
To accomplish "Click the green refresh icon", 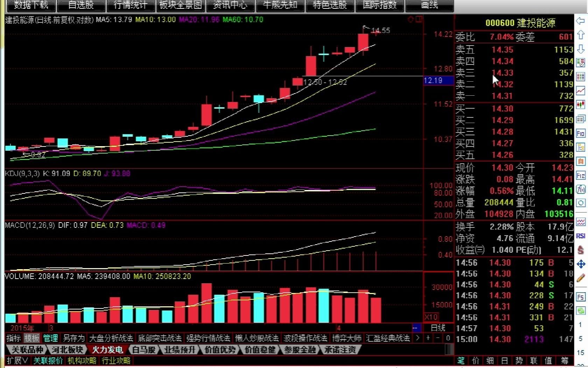I will (581, 311).
